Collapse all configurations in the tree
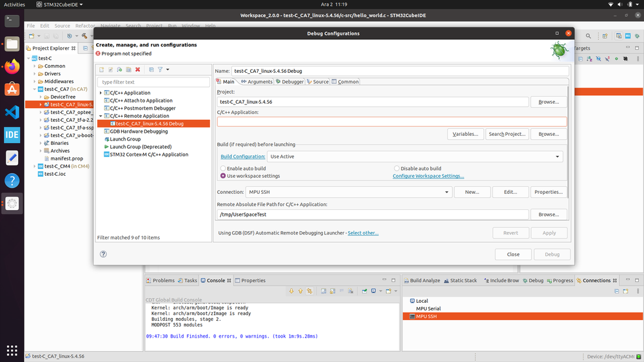644x362 pixels. (x=151, y=70)
